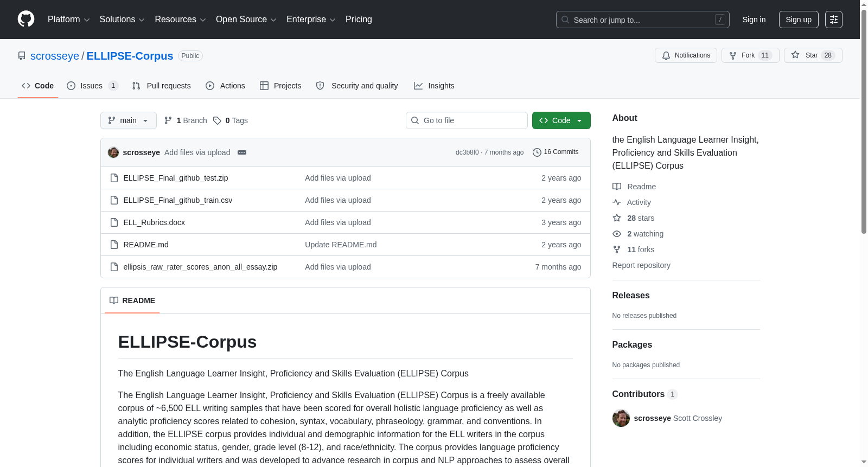
Task: Click 'Update README.md' commit message
Action: coord(341,245)
